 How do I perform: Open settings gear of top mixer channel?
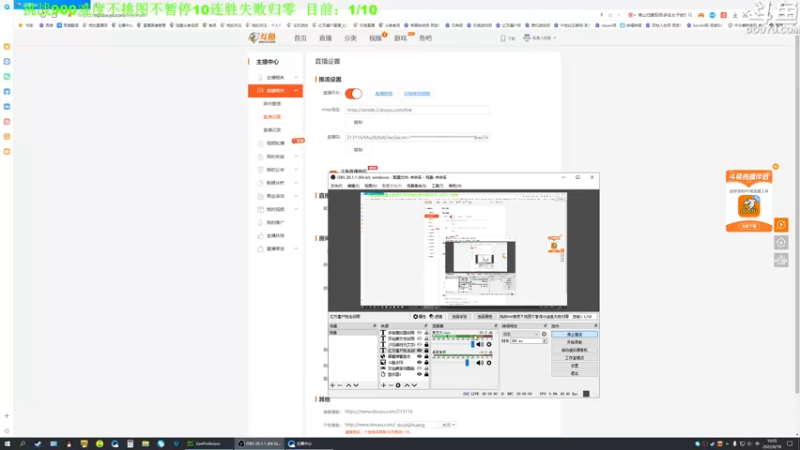(489, 344)
